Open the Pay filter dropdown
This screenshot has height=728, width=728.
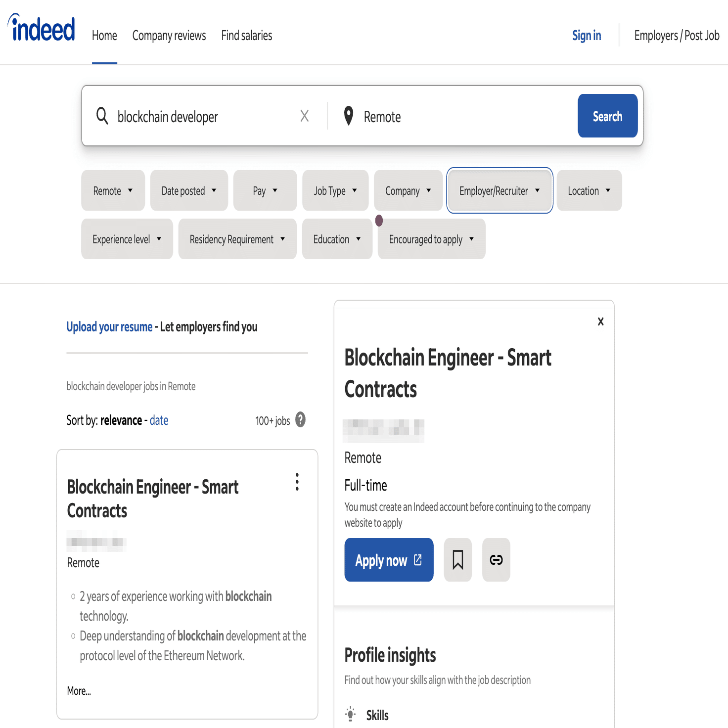coord(265,191)
